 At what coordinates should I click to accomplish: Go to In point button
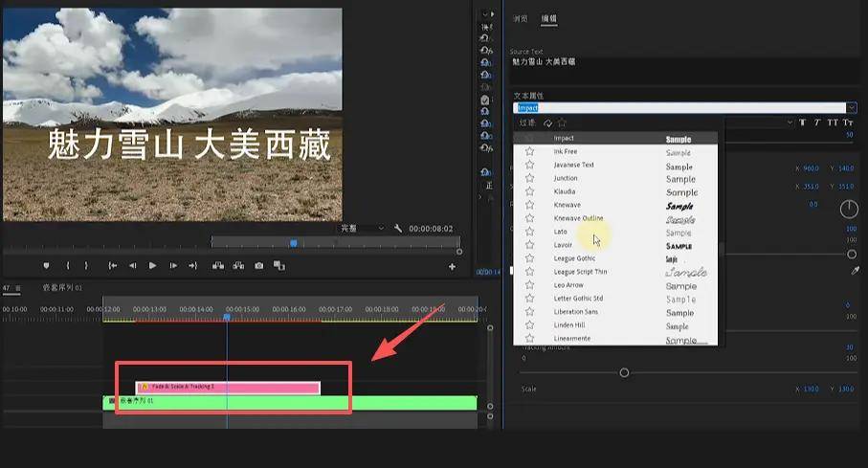tap(112, 266)
